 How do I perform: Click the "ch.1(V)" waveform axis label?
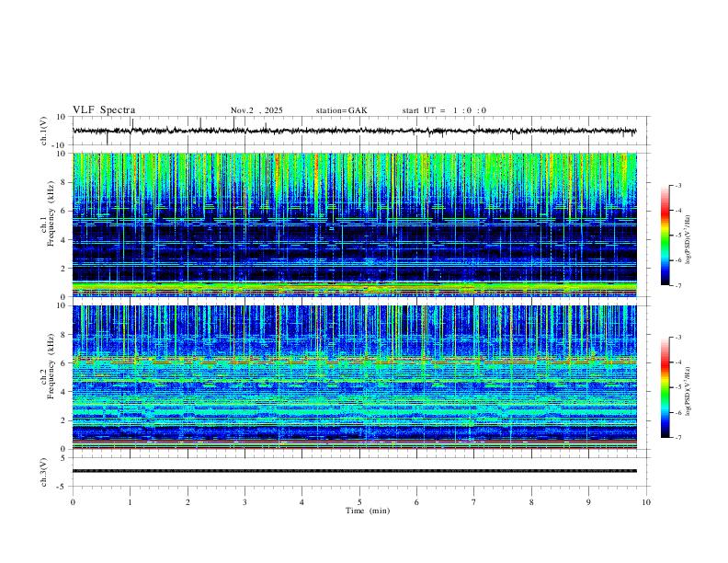coord(44,131)
